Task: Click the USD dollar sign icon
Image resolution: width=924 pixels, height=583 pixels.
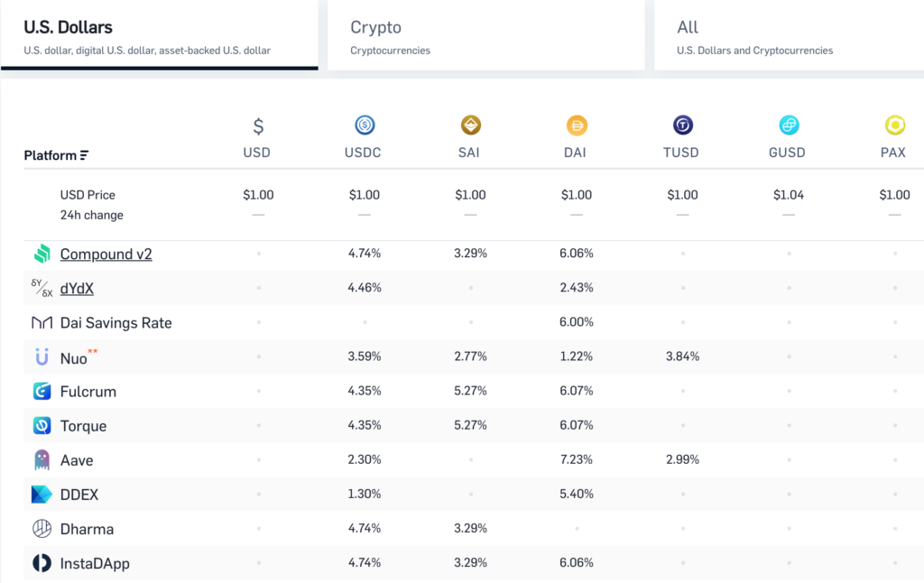Action: (x=258, y=125)
